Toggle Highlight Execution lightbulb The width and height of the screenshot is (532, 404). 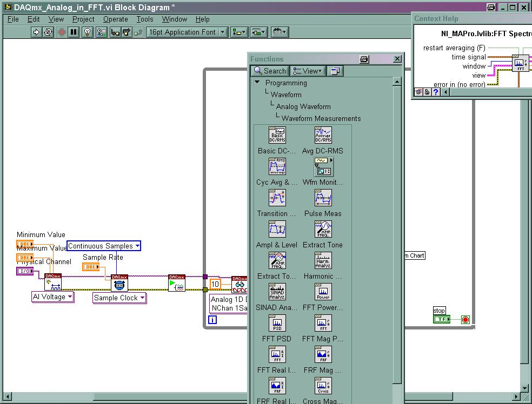[88, 32]
